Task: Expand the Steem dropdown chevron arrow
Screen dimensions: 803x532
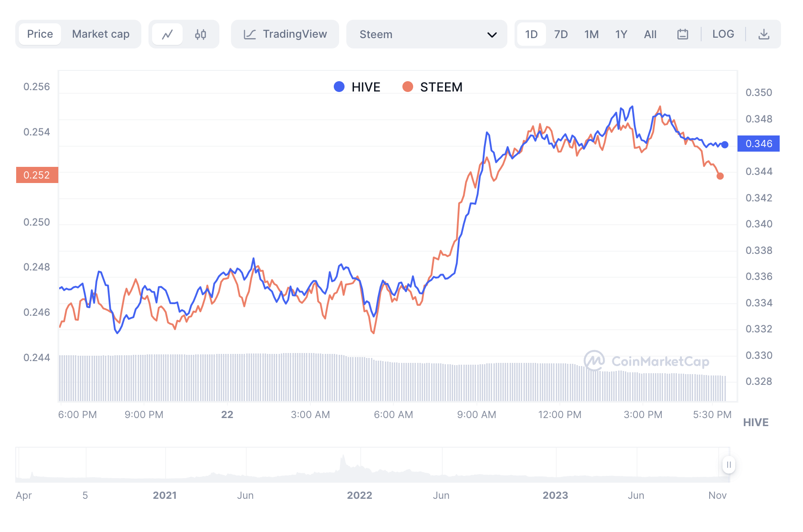Action: 492,35
